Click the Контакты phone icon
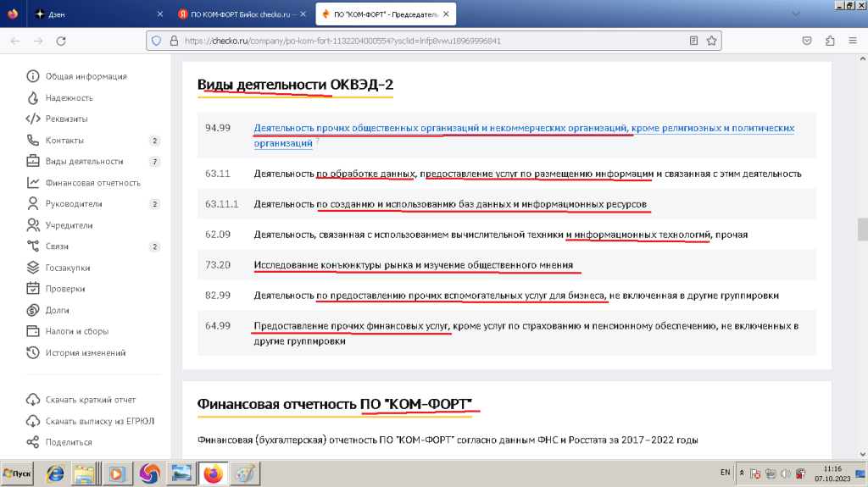 (x=33, y=140)
